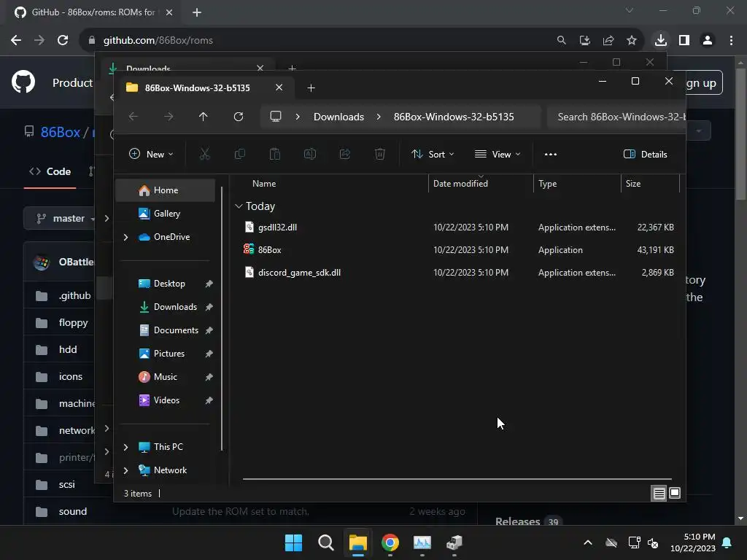Viewport: 747px width, 560px height.
Task: Add a new Explorer tab
Action: (311, 88)
